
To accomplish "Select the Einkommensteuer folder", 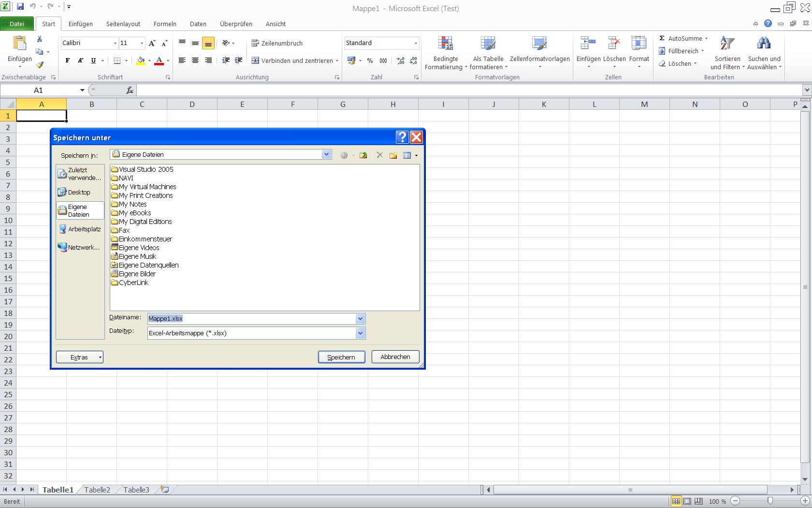I will [x=142, y=239].
